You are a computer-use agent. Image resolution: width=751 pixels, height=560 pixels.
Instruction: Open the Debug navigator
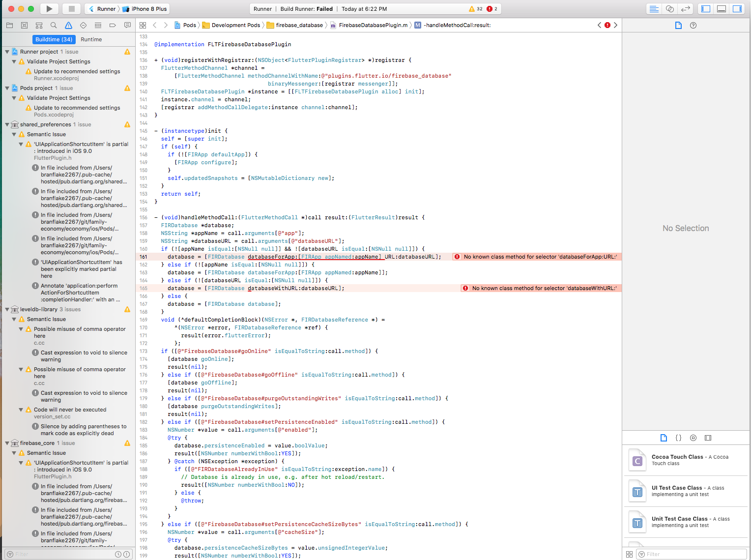point(98,25)
